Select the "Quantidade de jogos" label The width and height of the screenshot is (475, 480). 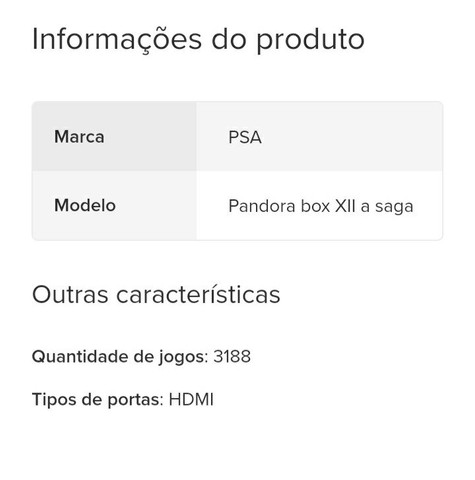pyautogui.click(x=120, y=357)
